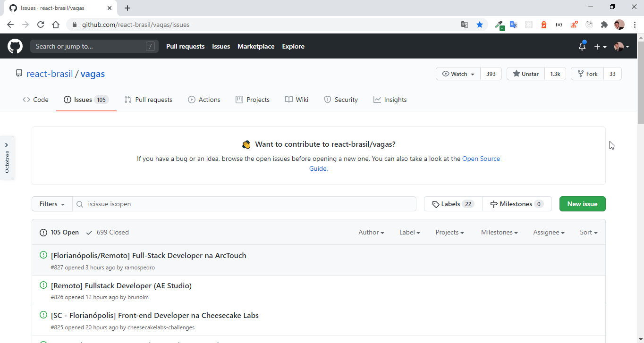Open Chrome three-dot menu
This screenshot has width=644, height=343.
click(634, 25)
